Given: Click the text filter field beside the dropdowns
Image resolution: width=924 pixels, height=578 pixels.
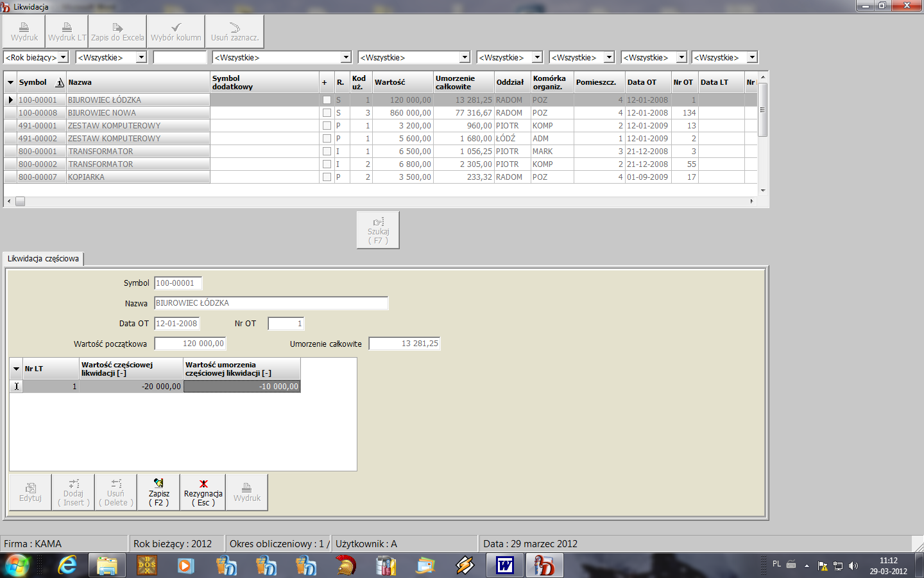Looking at the screenshot, I should [180, 57].
